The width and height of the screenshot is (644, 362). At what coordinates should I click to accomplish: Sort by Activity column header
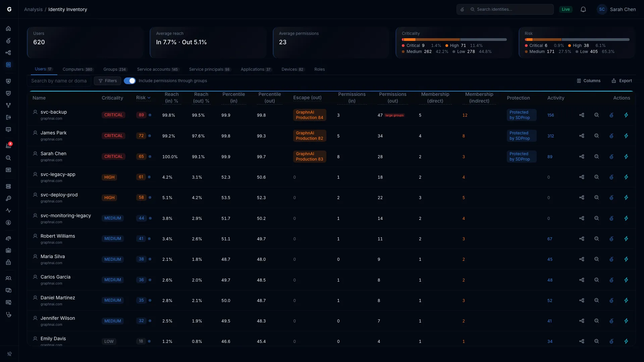(556, 98)
